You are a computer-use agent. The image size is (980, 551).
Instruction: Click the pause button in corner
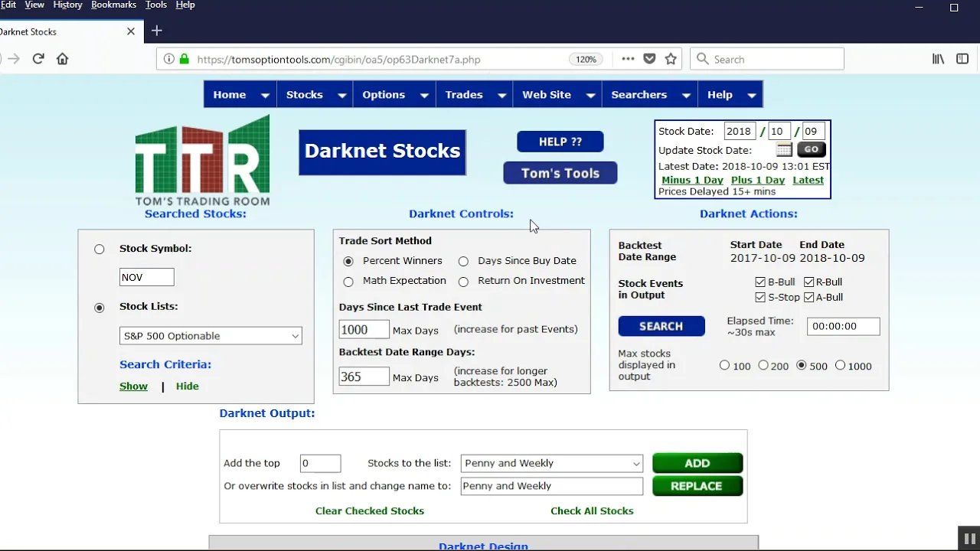coord(969,538)
